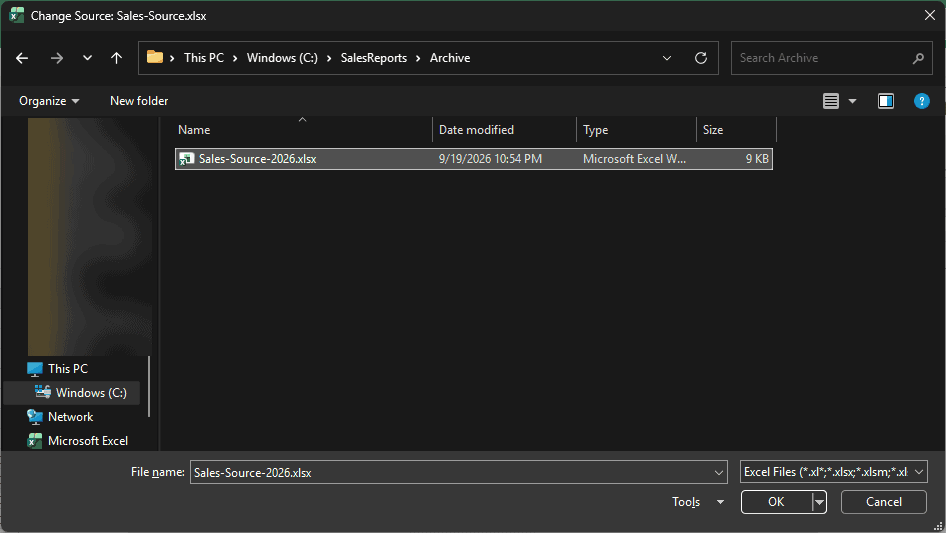The width and height of the screenshot is (946, 533).
Task: Select This PC in navigation pane
Action: [68, 369]
